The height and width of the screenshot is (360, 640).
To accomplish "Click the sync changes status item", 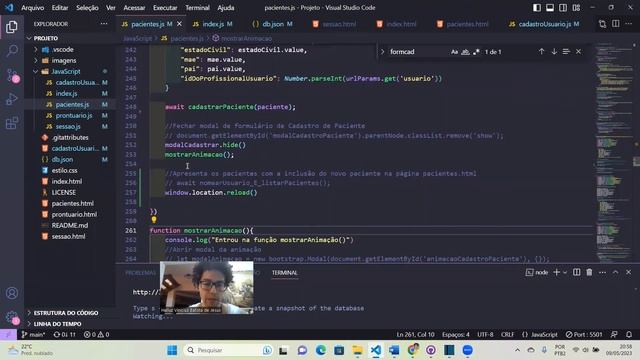I will pos(64,334).
